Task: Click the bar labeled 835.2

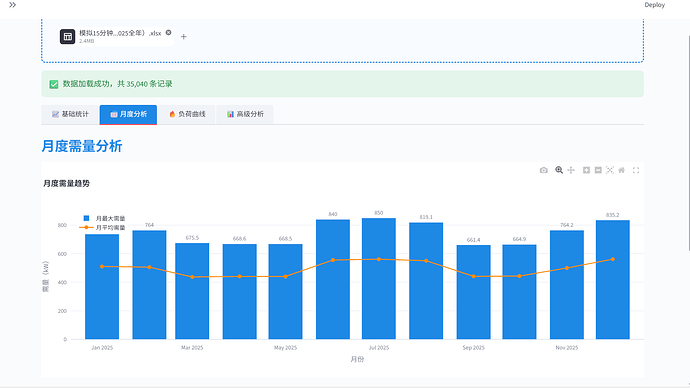Action: [x=613, y=280]
